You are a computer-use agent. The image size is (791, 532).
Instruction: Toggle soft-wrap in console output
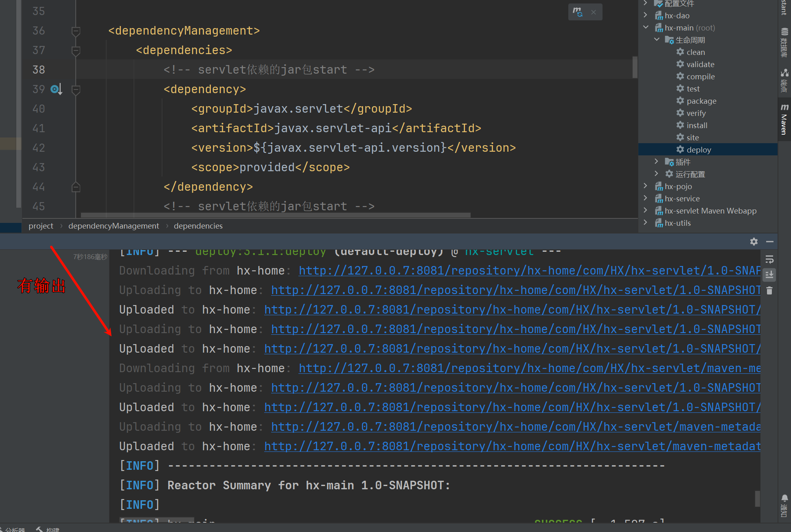tap(769, 259)
